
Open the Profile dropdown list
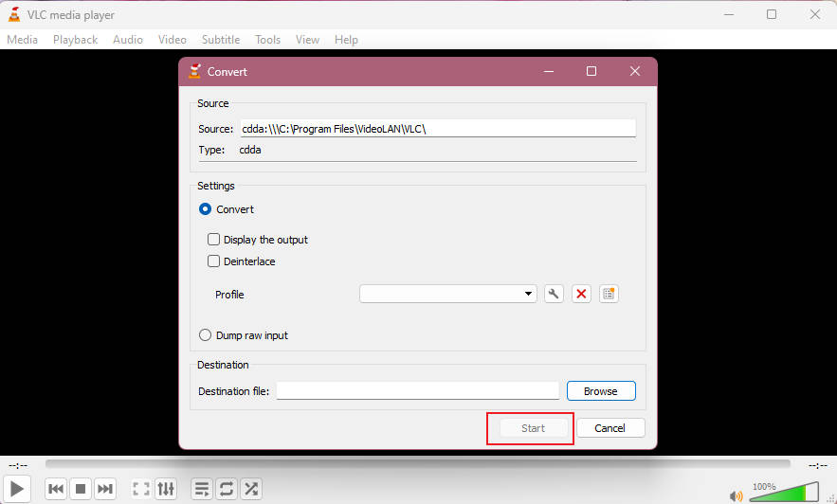pyautogui.click(x=448, y=294)
